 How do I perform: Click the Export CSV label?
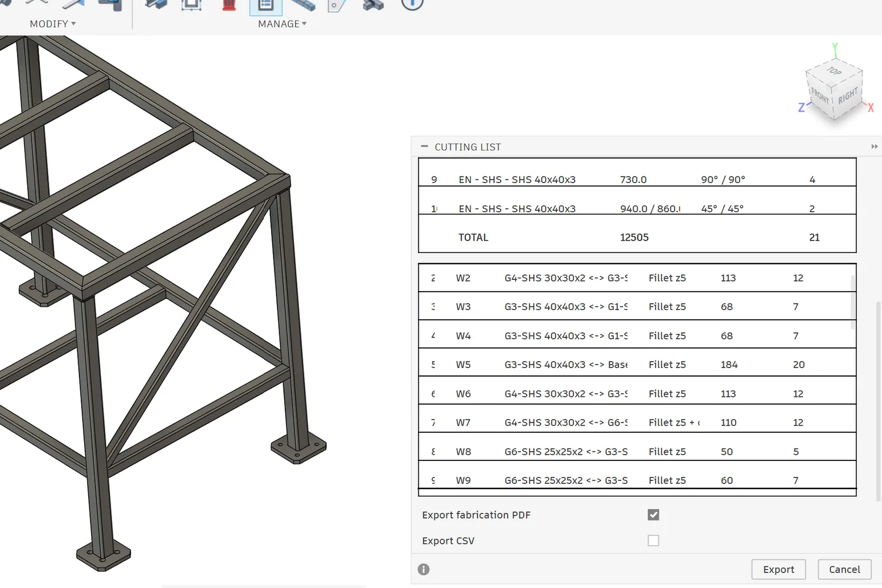tap(448, 541)
